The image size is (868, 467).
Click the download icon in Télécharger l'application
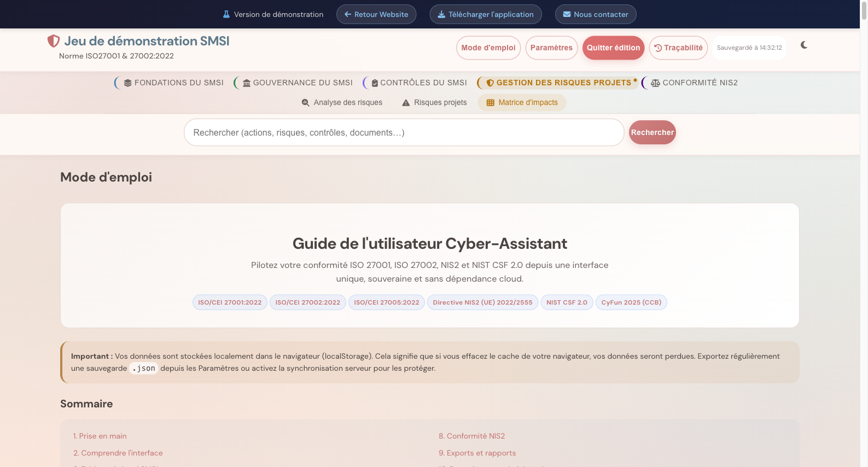pyautogui.click(x=441, y=14)
